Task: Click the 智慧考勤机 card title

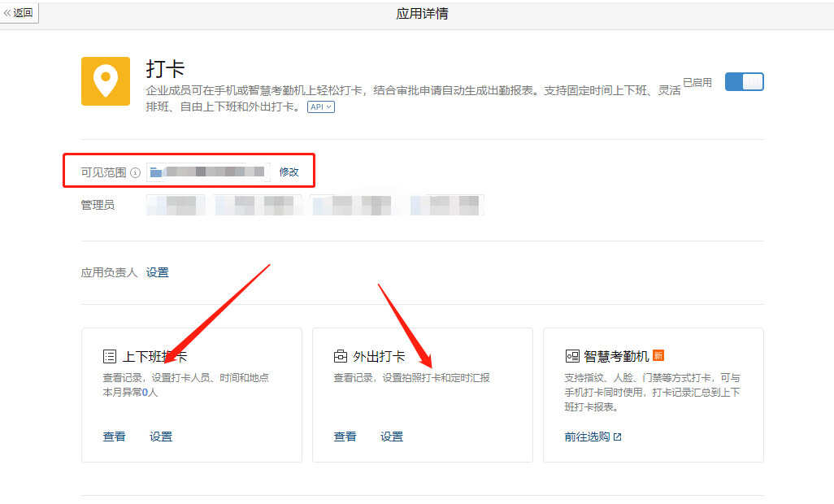Action: [616, 356]
